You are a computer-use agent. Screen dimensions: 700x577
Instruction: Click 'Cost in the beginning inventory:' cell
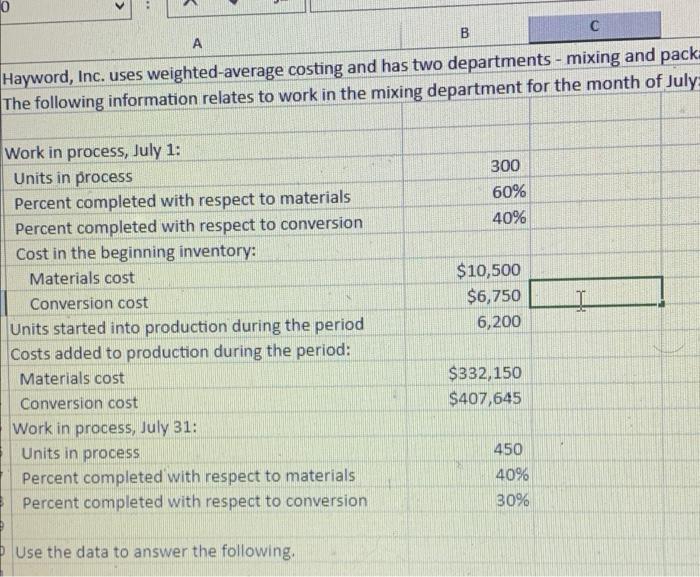click(136, 252)
